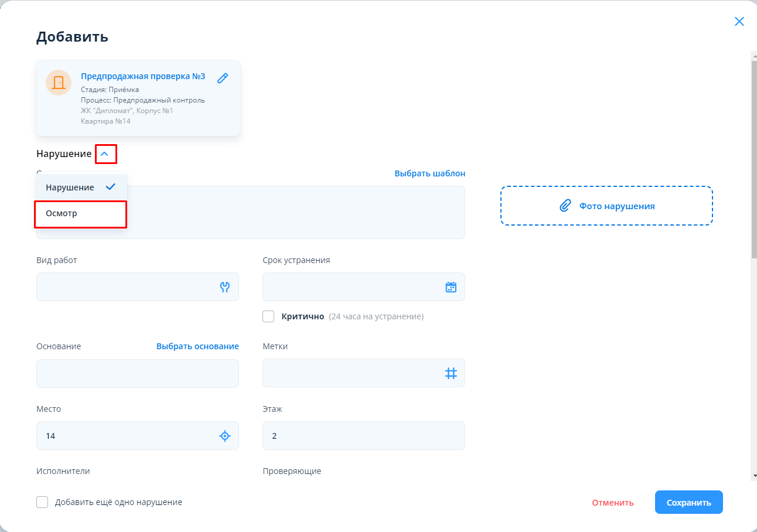757x532 pixels.
Task: Check Добавить ещё одно нарушение
Action: pyautogui.click(x=42, y=502)
